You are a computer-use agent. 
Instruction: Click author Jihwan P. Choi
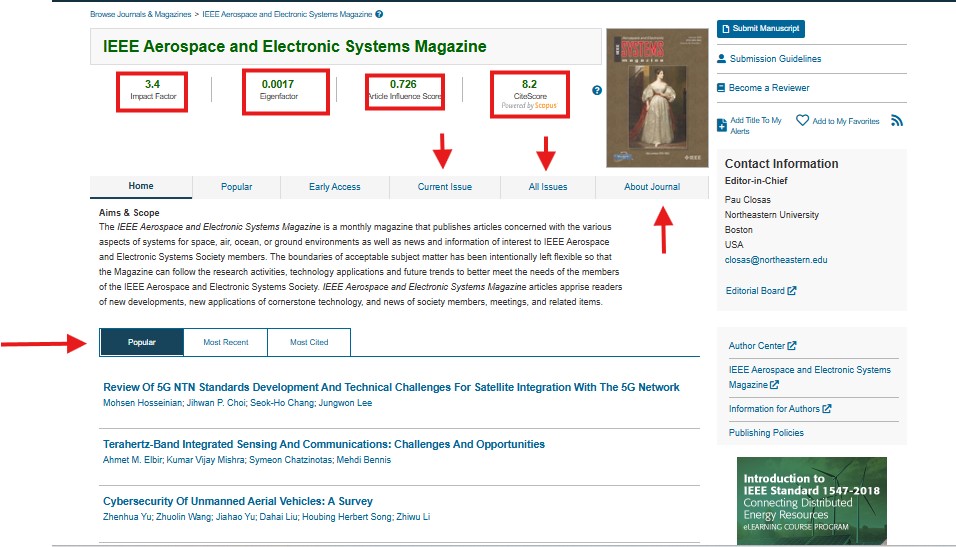coord(216,403)
